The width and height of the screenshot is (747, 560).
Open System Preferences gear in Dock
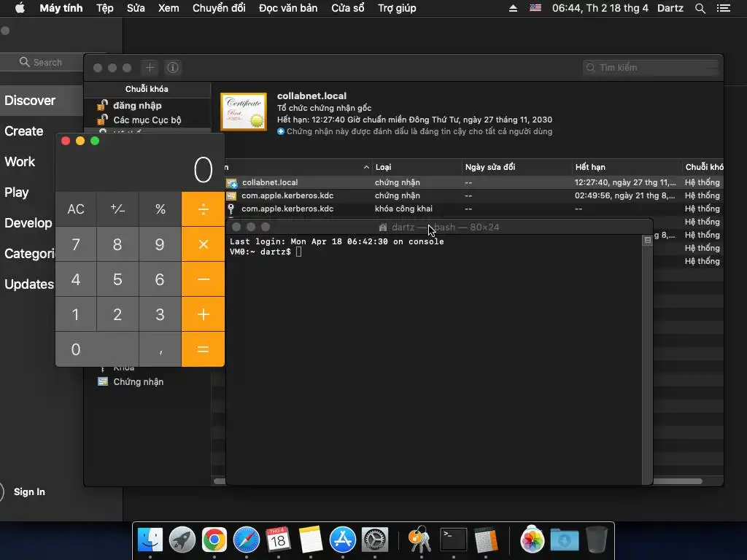[x=375, y=540]
